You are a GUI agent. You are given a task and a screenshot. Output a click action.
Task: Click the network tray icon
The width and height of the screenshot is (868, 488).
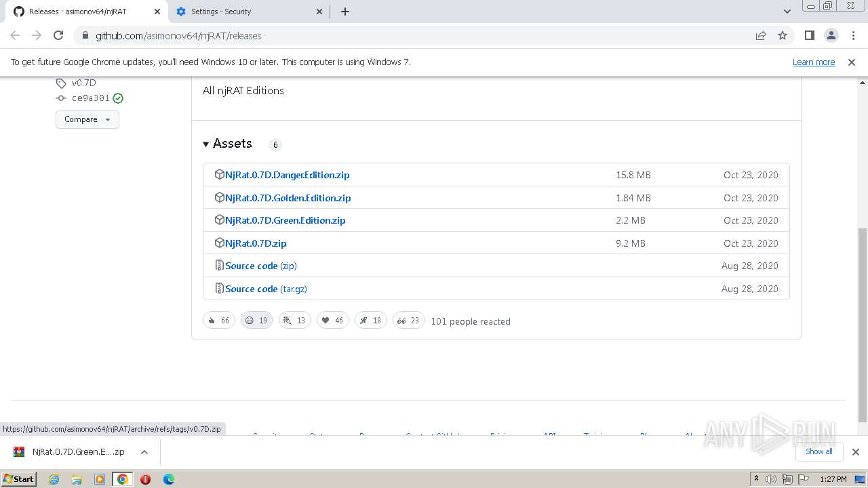pos(787,479)
